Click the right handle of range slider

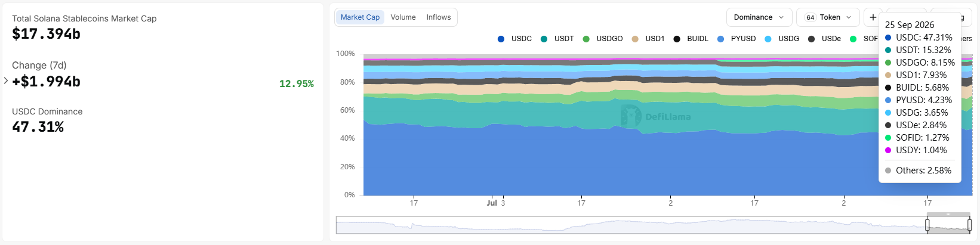coord(969,225)
